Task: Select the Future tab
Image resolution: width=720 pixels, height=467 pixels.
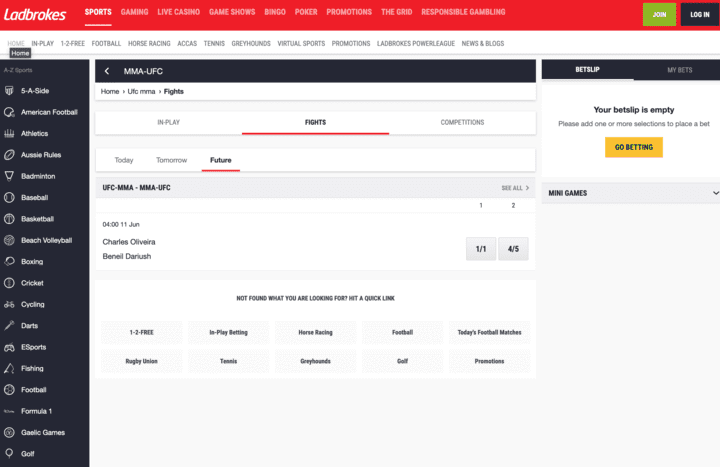Action: [x=221, y=160]
